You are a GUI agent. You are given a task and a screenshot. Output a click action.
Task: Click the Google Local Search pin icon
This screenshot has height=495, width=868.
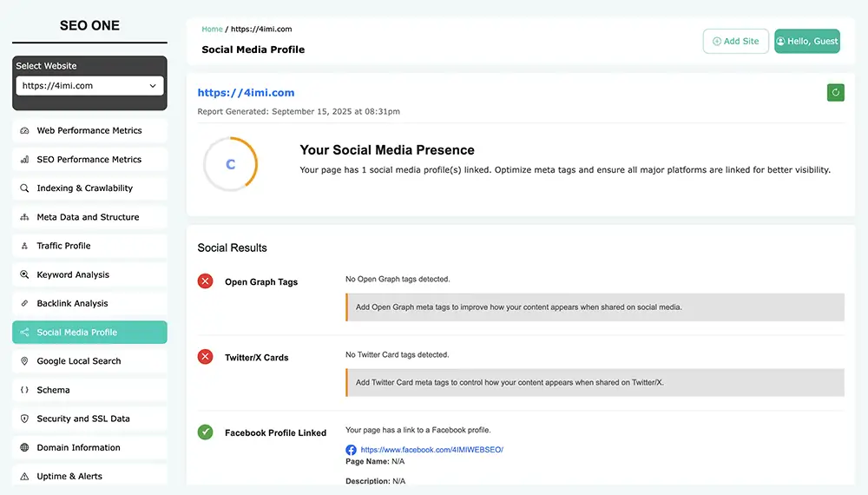click(24, 361)
